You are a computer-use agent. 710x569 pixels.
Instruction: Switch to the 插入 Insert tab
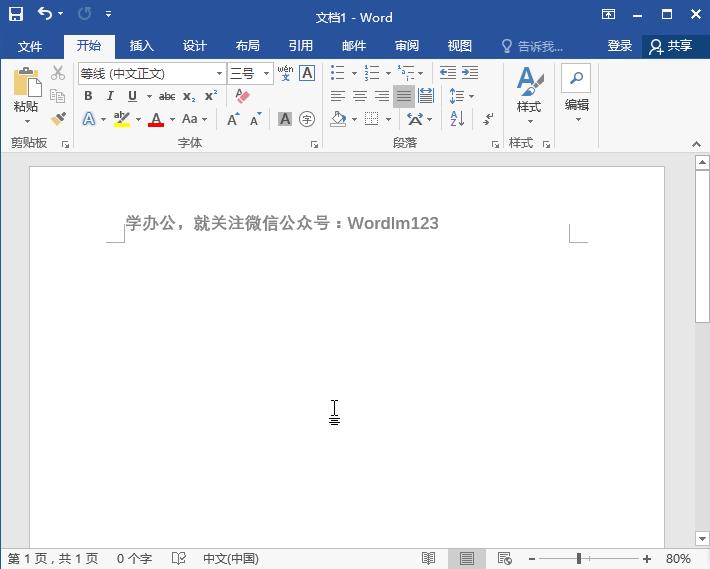[142, 46]
